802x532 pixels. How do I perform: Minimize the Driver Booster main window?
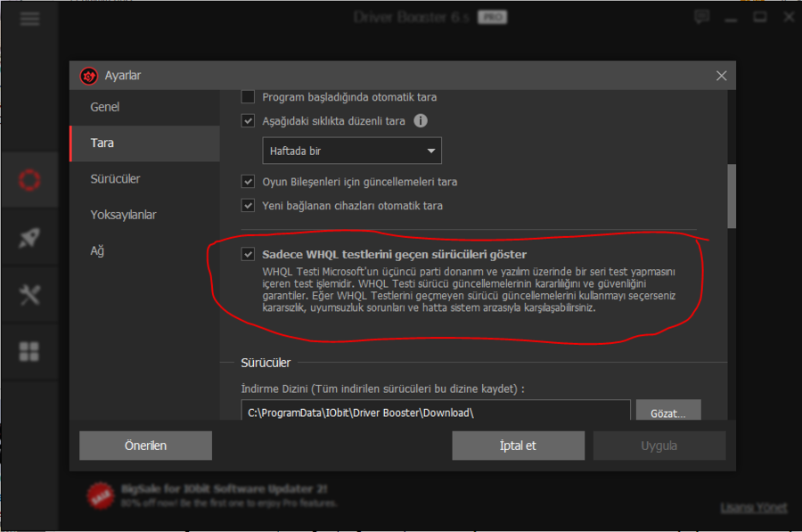[x=732, y=18]
